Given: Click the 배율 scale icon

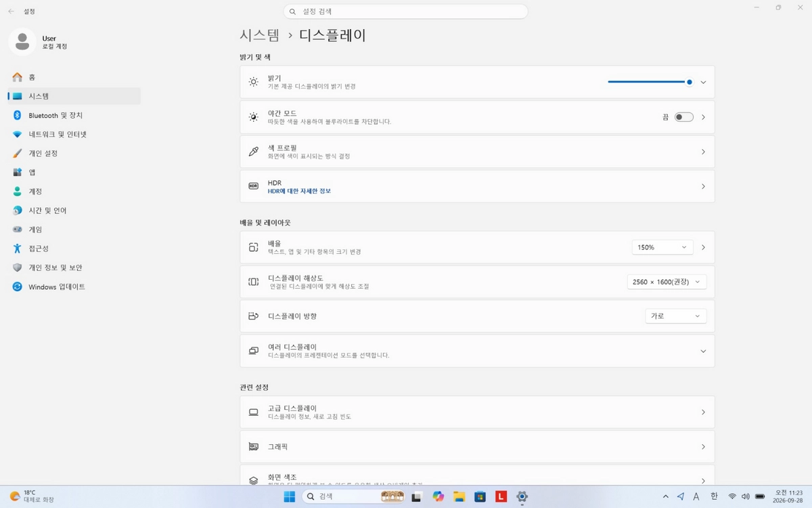Looking at the screenshot, I should (x=253, y=247).
